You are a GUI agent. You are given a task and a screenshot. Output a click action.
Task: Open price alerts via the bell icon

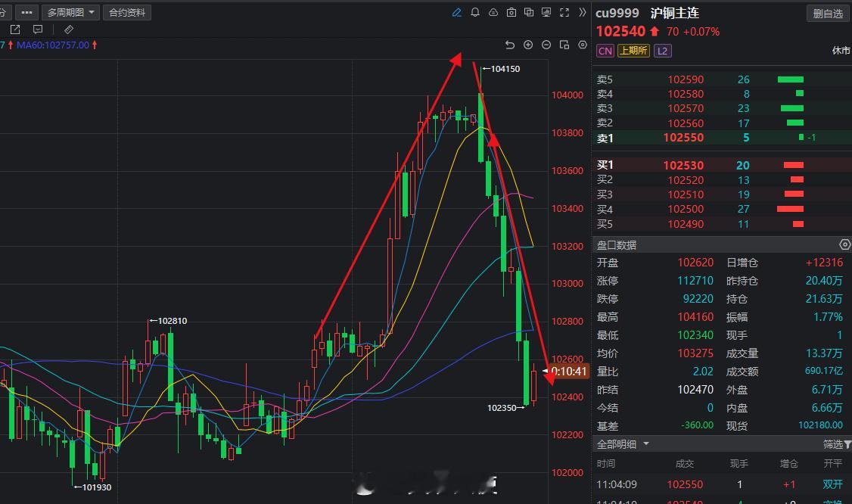tap(476, 13)
